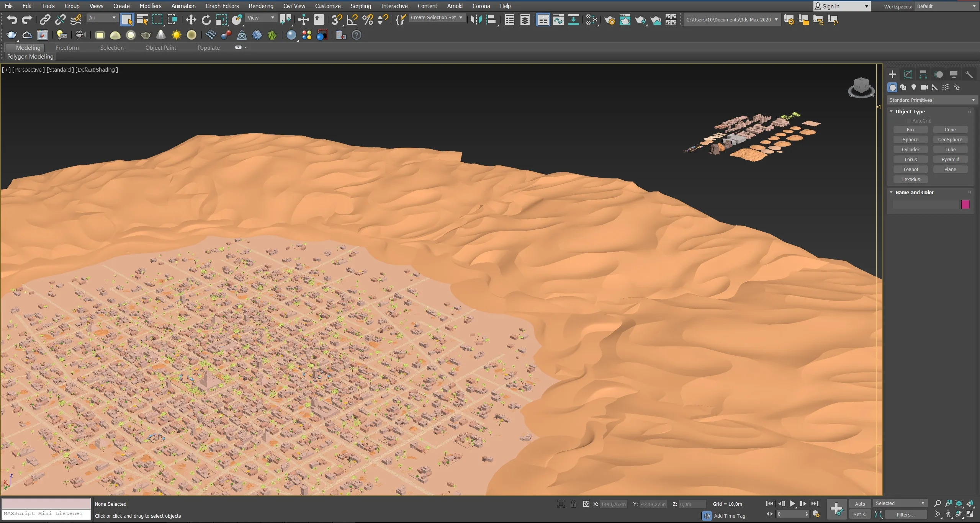The image size is (980, 523).
Task: Toggle Auto Key animation mode
Action: tap(860, 504)
